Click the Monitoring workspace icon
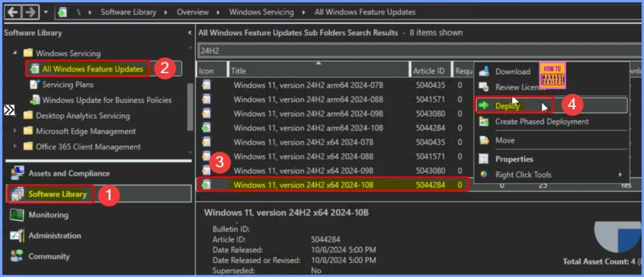 [17, 215]
